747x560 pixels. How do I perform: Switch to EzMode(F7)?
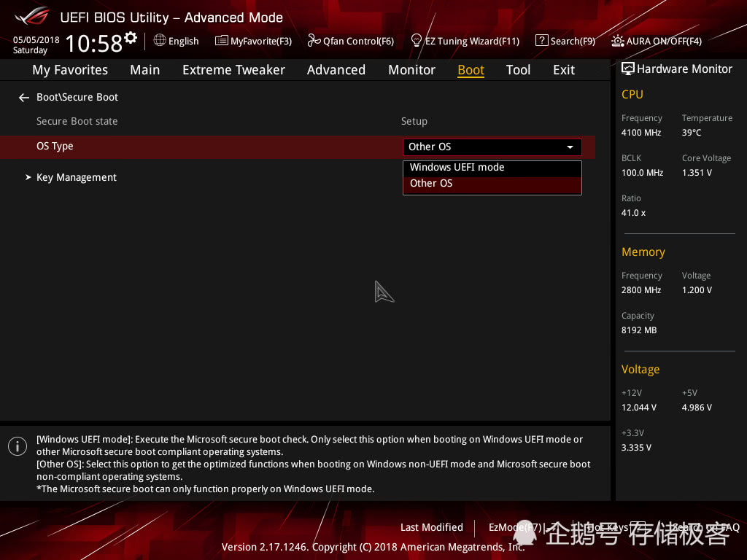(x=514, y=527)
